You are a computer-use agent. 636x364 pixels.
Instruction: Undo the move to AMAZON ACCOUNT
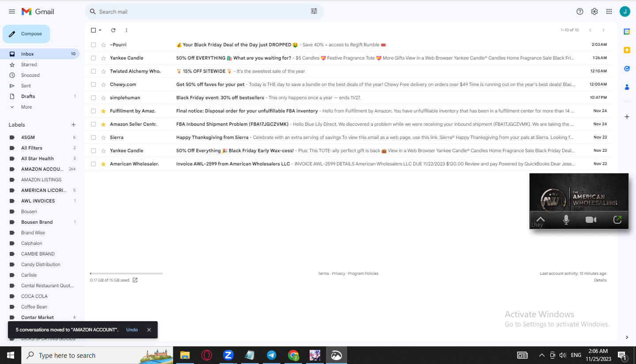tap(132, 330)
